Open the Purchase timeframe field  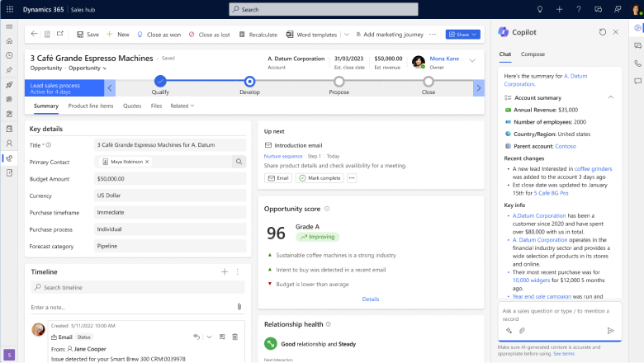click(x=170, y=213)
